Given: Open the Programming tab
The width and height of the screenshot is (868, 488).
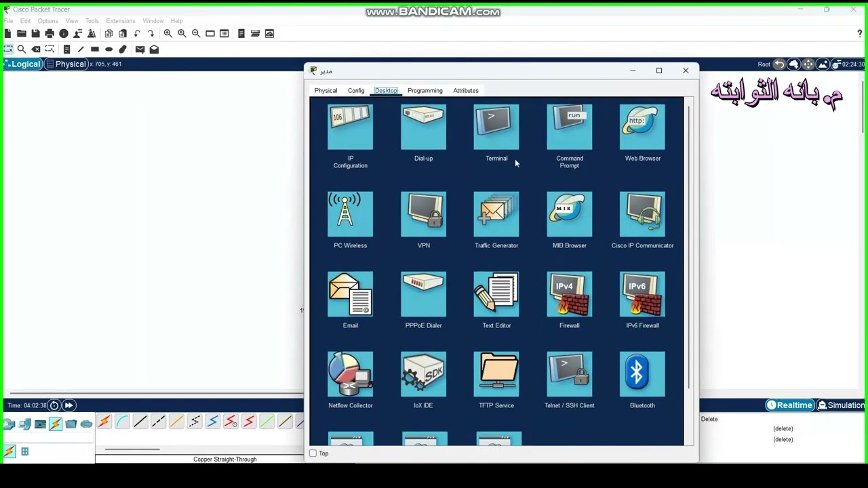Looking at the screenshot, I should point(425,90).
